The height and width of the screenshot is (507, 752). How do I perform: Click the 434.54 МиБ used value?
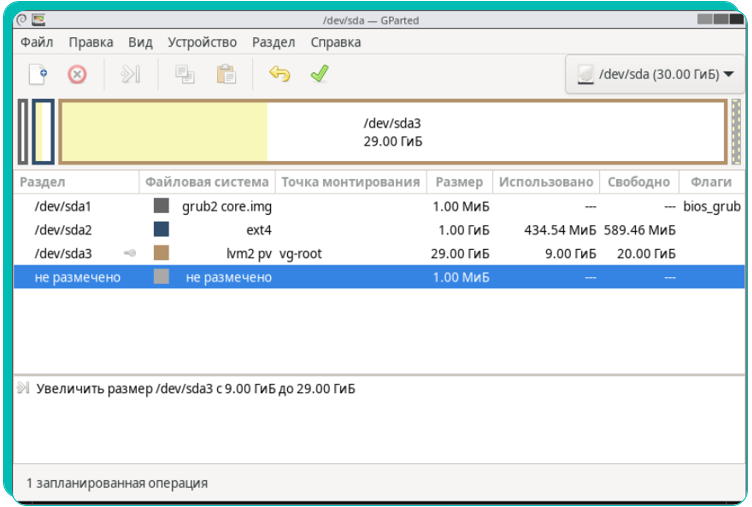click(560, 230)
